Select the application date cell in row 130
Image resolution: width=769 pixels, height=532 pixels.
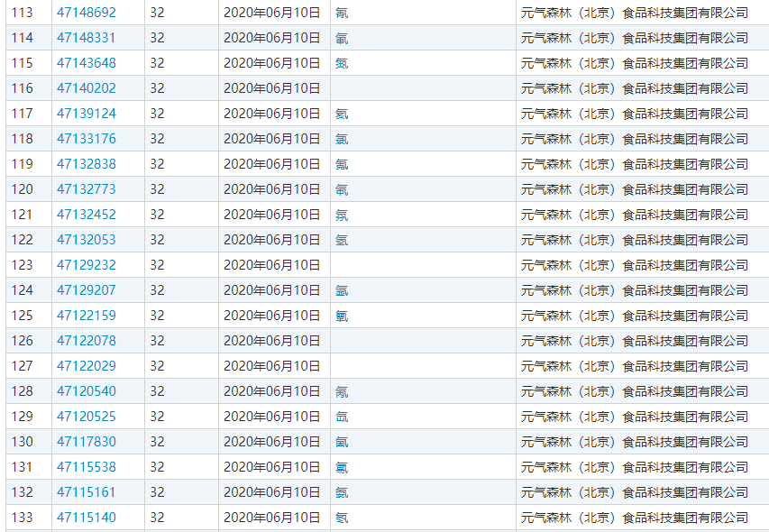coord(272,442)
